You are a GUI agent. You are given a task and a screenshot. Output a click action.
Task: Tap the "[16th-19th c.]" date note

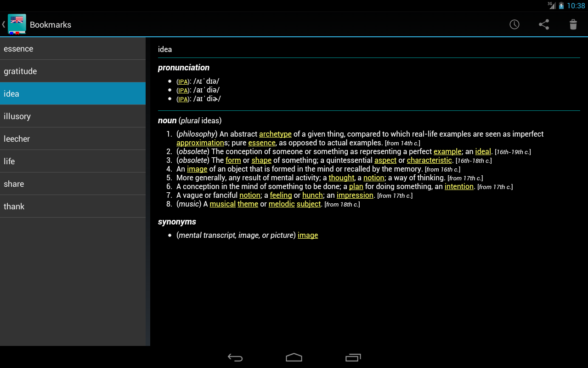tap(513, 152)
